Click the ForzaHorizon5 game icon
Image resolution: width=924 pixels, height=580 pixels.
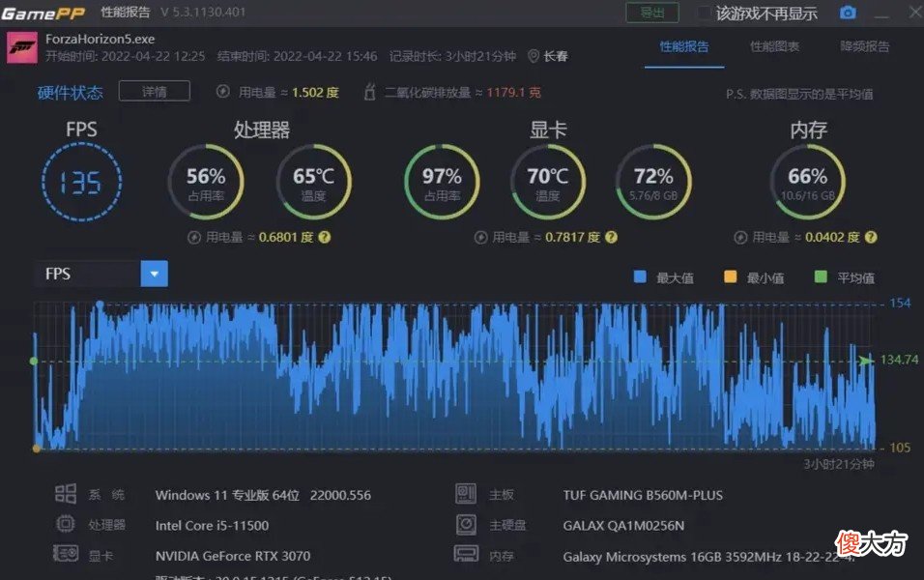point(22,47)
